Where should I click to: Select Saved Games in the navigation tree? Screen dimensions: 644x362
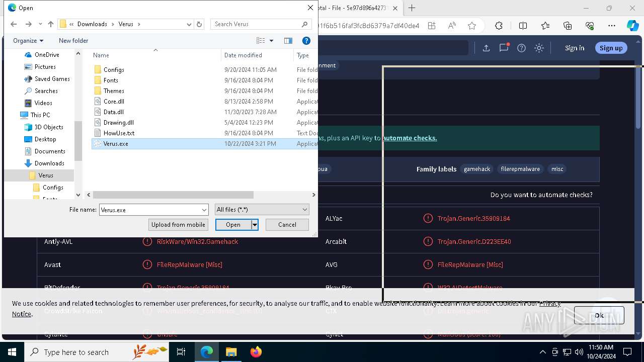click(52, 79)
